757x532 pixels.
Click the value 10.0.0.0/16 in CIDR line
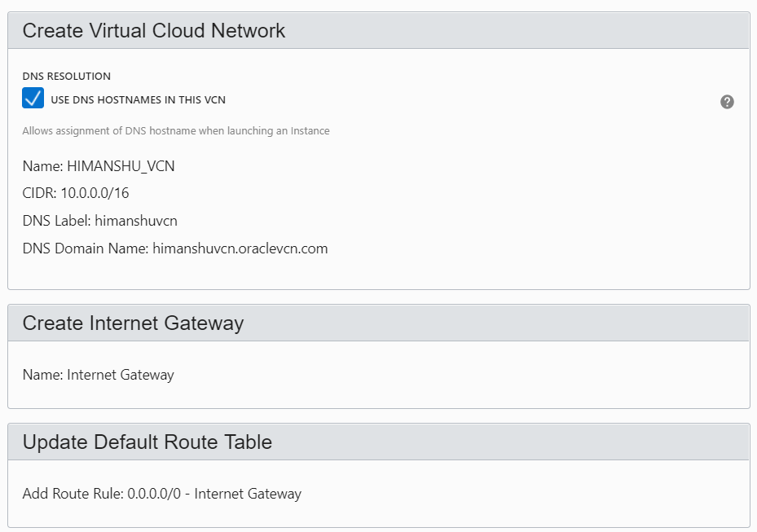click(95, 193)
